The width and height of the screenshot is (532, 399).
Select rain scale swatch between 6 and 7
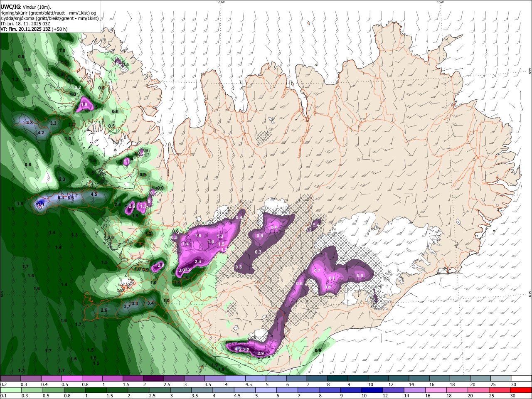click(x=287, y=390)
